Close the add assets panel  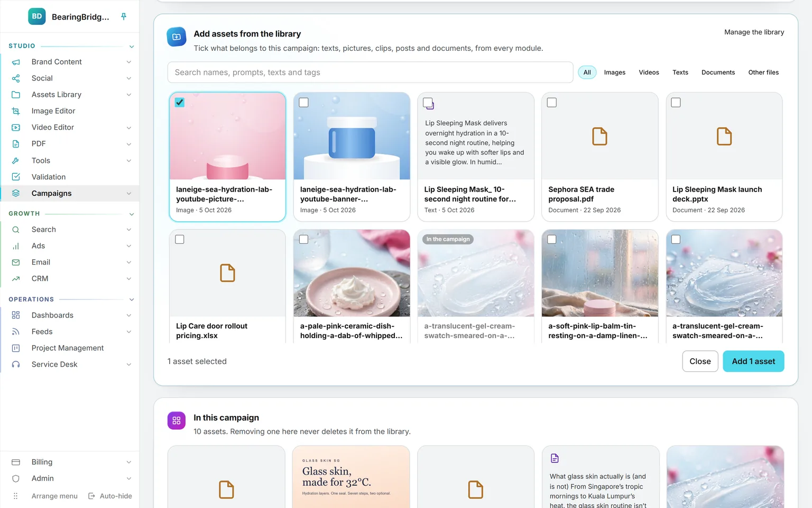coord(700,361)
